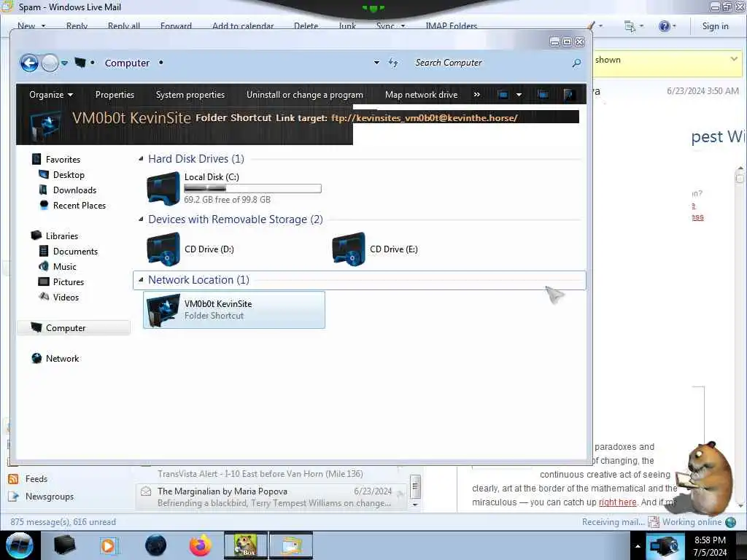Select Network in the navigation pane

[62, 358]
